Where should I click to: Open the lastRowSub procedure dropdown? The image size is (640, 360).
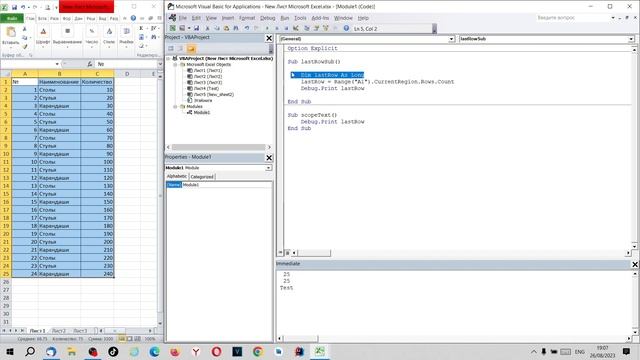pyautogui.click(x=631, y=39)
